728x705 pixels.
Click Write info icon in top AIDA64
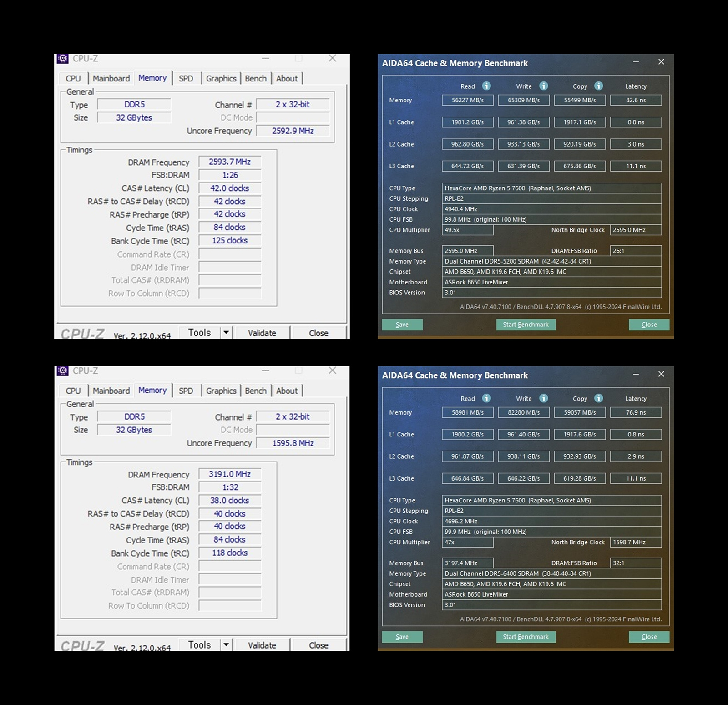[543, 86]
